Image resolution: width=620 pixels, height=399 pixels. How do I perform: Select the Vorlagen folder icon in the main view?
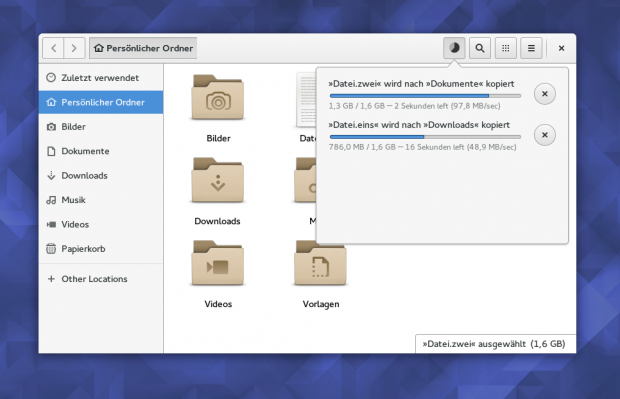pos(320,263)
